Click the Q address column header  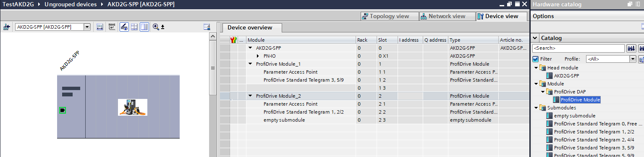435,40
